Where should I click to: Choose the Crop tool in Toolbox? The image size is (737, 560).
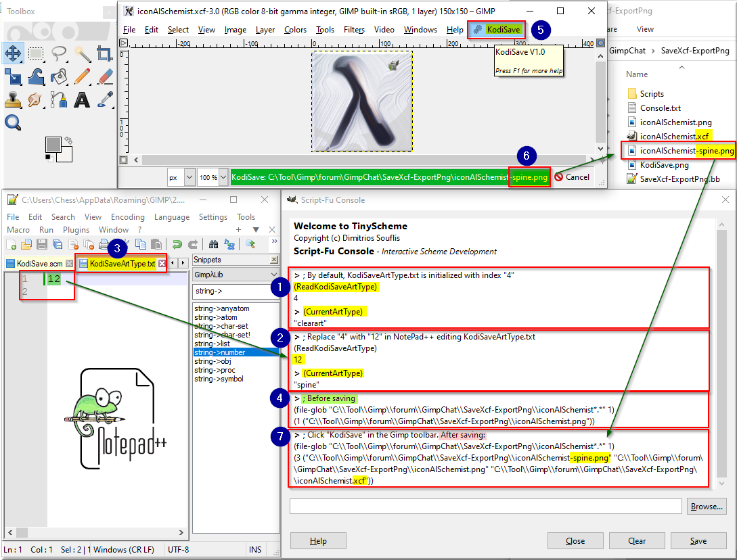[104, 53]
